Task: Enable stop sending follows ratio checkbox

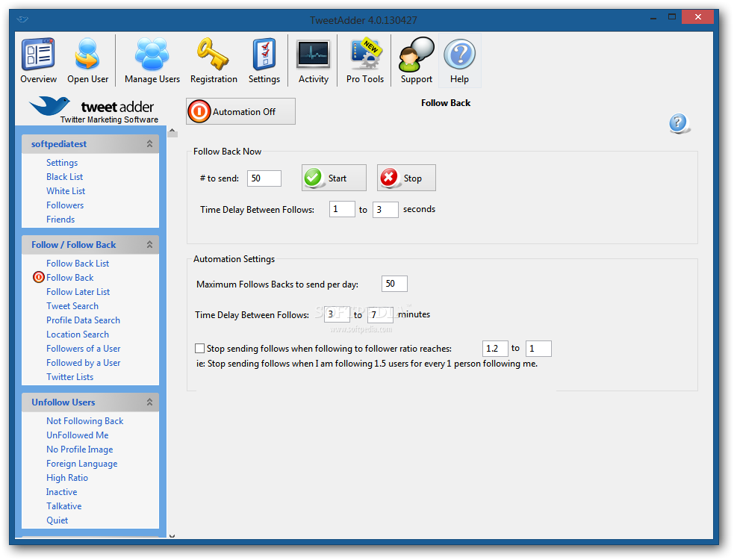Action: click(200, 349)
